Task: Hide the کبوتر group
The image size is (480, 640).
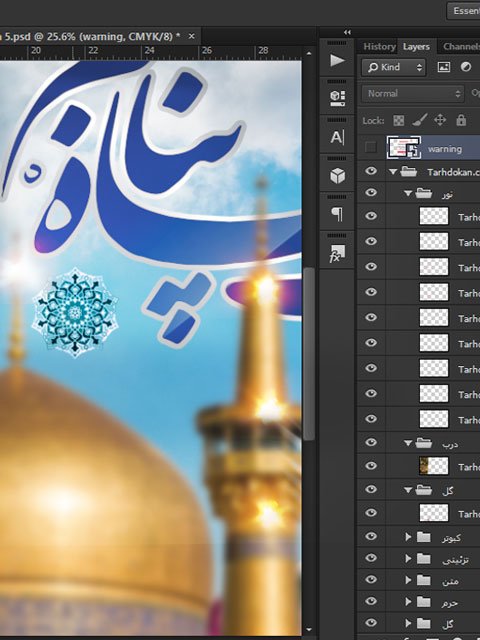Action: (371, 536)
